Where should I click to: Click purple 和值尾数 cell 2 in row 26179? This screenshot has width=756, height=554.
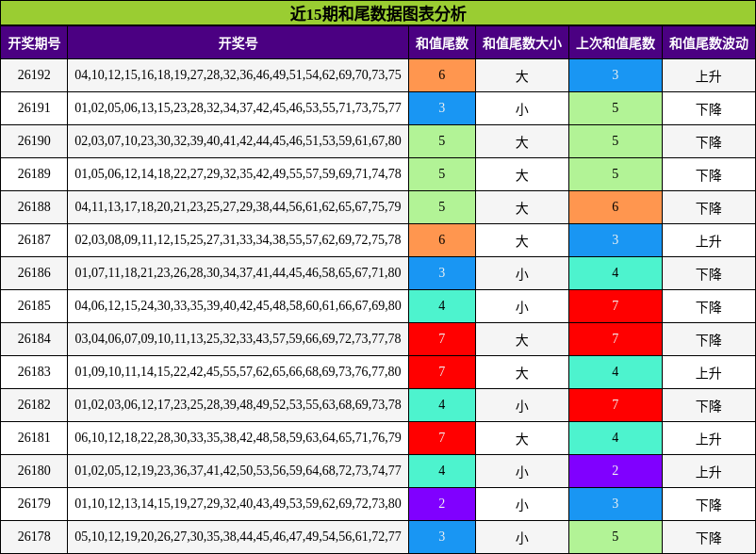tap(442, 504)
